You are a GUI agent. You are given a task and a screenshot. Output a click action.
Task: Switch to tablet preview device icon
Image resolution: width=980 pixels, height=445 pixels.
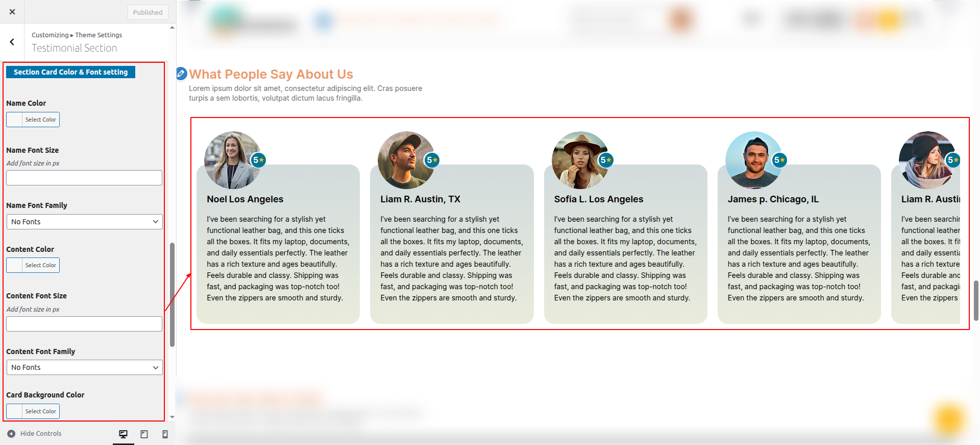144,434
